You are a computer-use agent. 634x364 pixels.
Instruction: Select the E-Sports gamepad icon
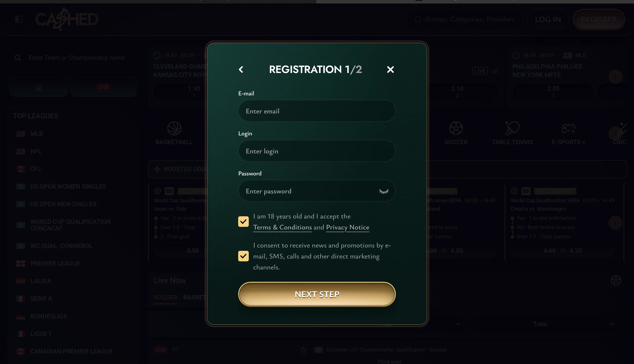coord(568,128)
